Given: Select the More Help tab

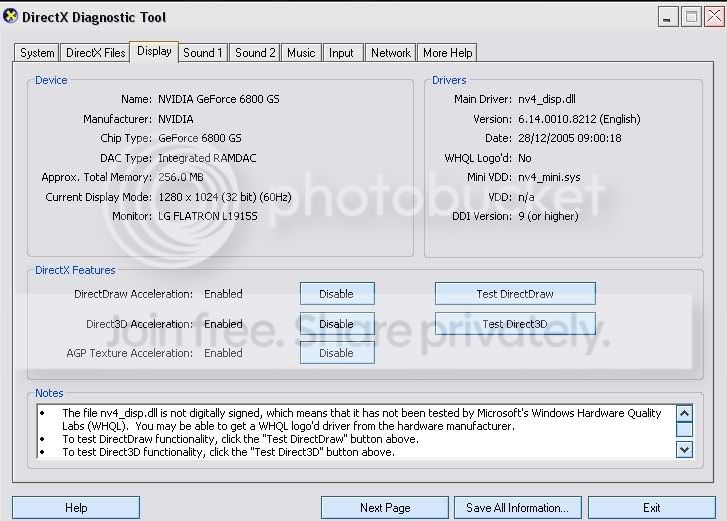Looking at the screenshot, I should click(x=447, y=53).
